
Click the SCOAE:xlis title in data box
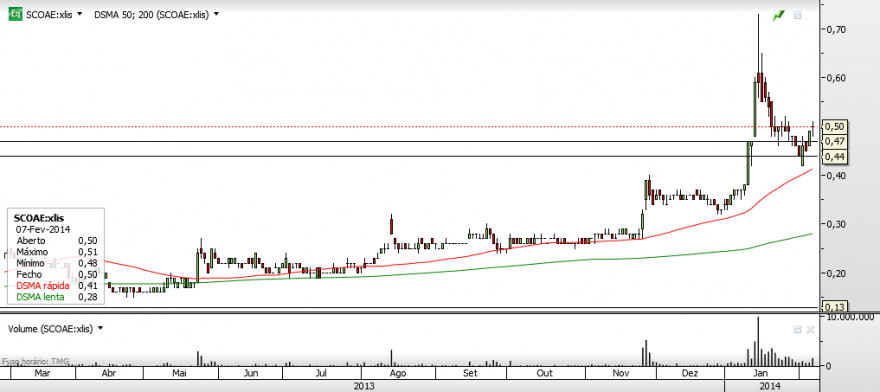[x=39, y=218]
